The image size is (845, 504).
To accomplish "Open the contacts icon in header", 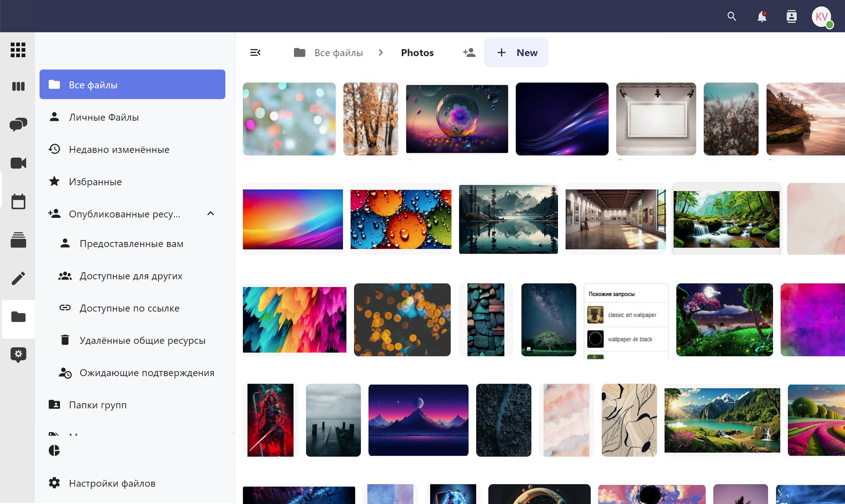I will point(791,17).
